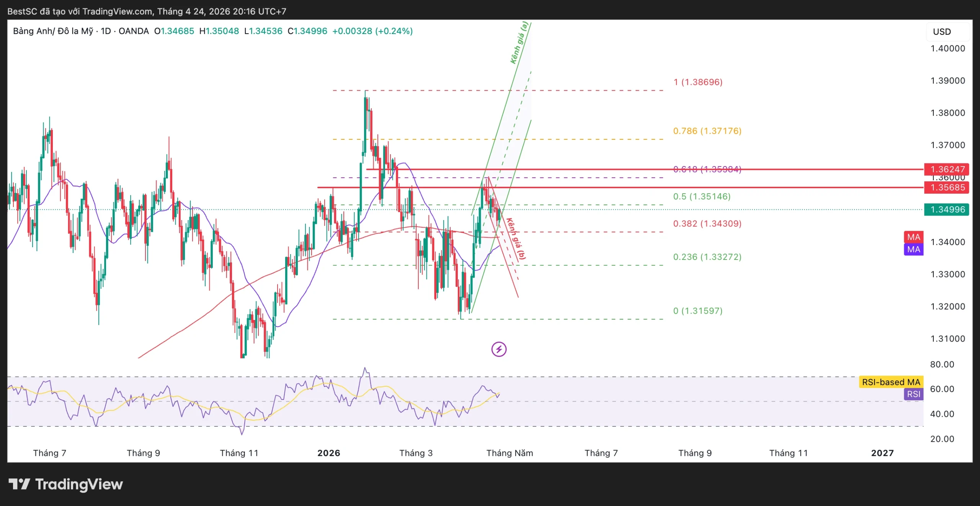The image size is (980, 506).
Task: Click the green 1.34996 current price tag
Action: (x=946, y=209)
